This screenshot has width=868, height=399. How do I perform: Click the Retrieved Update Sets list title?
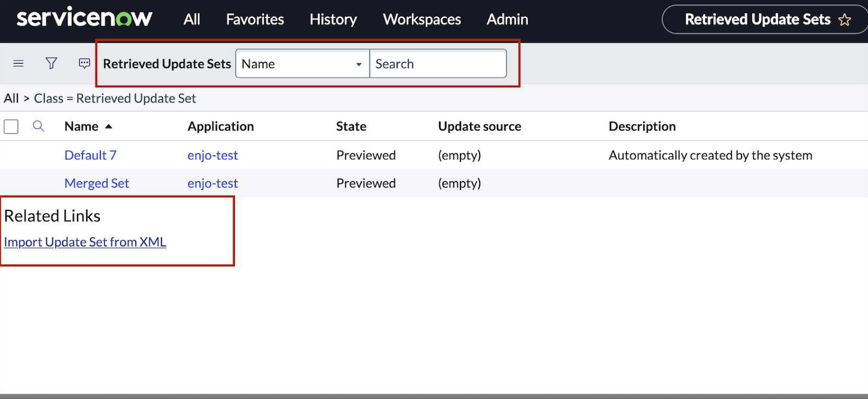coord(167,64)
